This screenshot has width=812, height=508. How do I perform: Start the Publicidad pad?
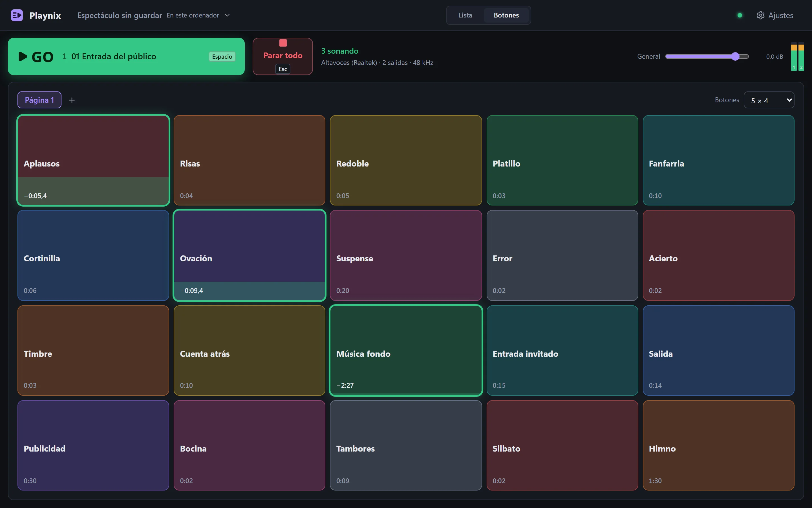click(93, 445)
